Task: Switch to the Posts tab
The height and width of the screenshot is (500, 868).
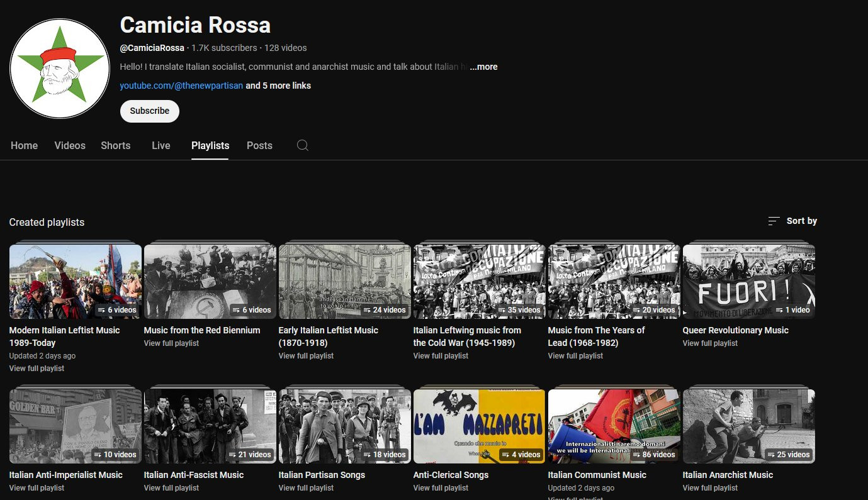Action: click(259, 145)
